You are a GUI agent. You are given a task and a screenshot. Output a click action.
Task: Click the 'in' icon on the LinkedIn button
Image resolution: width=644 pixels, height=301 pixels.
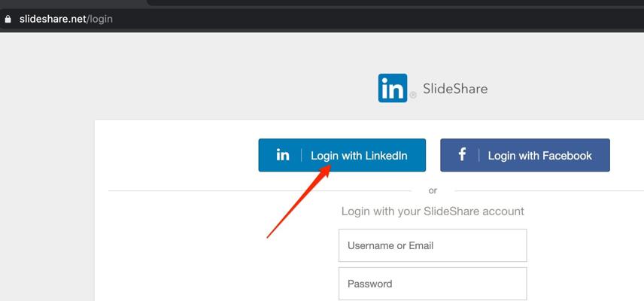click(x=283, y=155)
